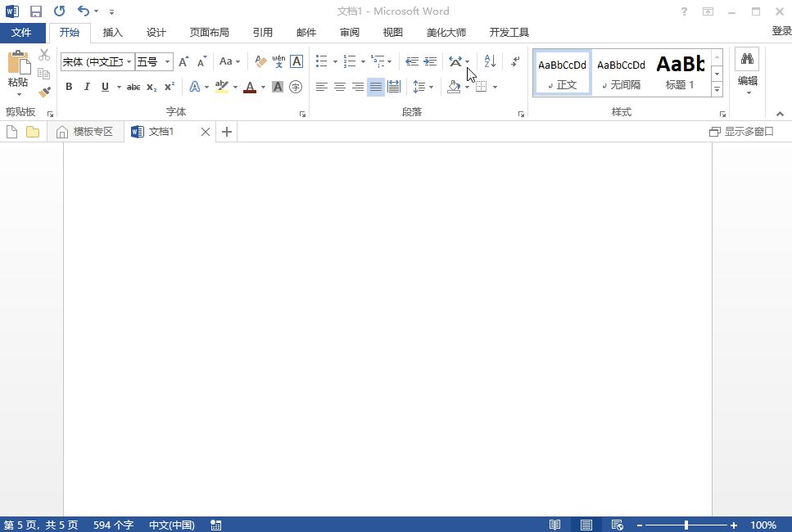Open the font name dropdown (宋体)

tap(129, 61)
